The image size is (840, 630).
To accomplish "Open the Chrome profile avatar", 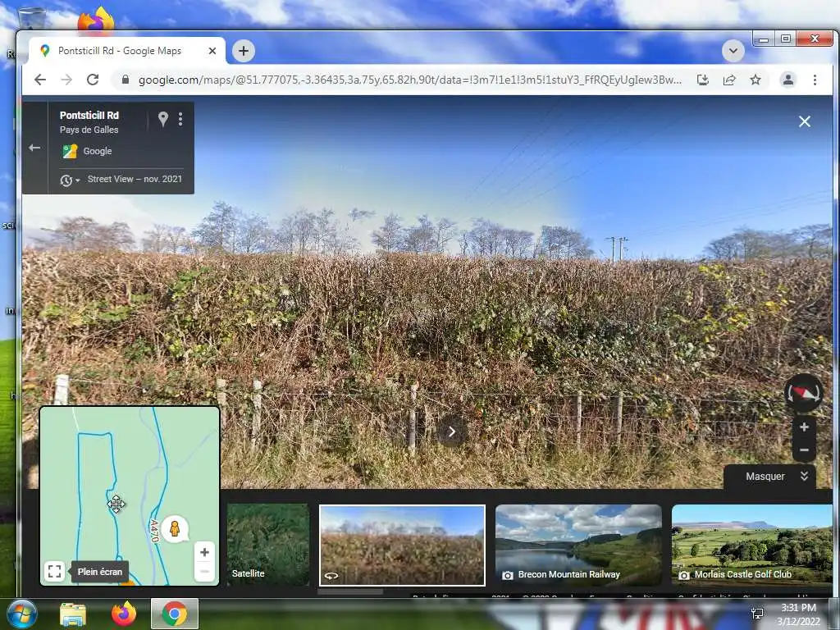I will 788,80.
